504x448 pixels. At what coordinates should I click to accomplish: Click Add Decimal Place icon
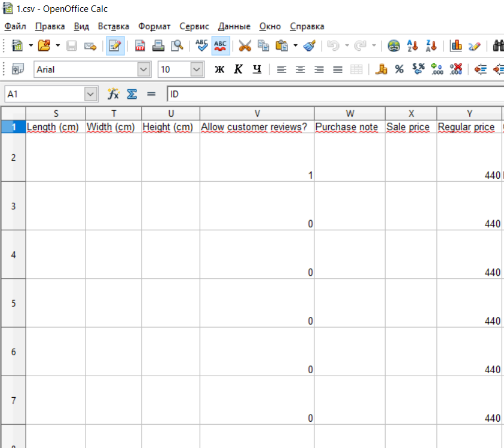click(x=437, y=69)
